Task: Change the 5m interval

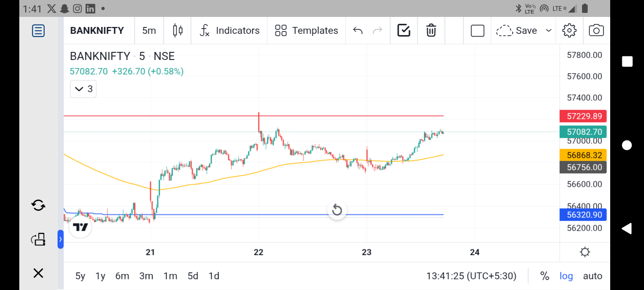Action: pyautogui.click(x=149, y=31)
